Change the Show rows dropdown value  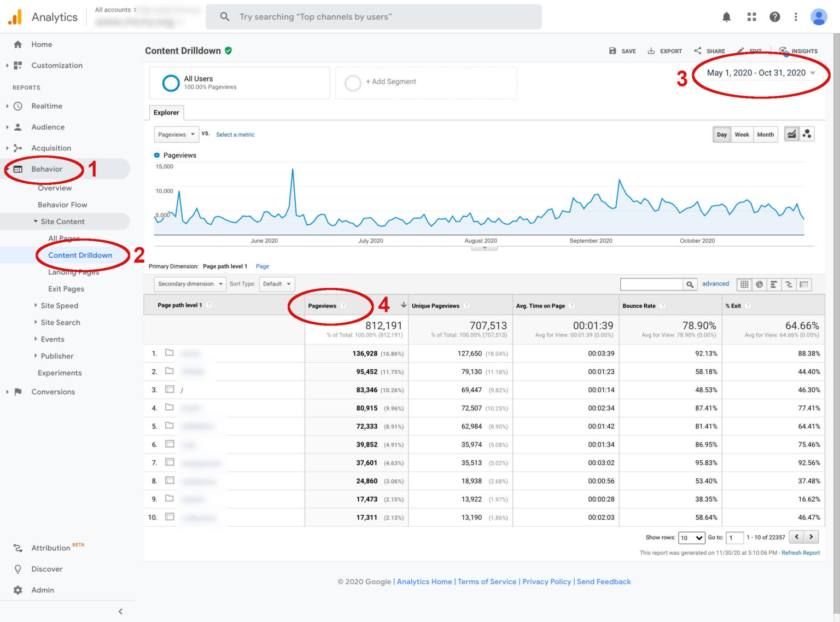click(691, 538)
